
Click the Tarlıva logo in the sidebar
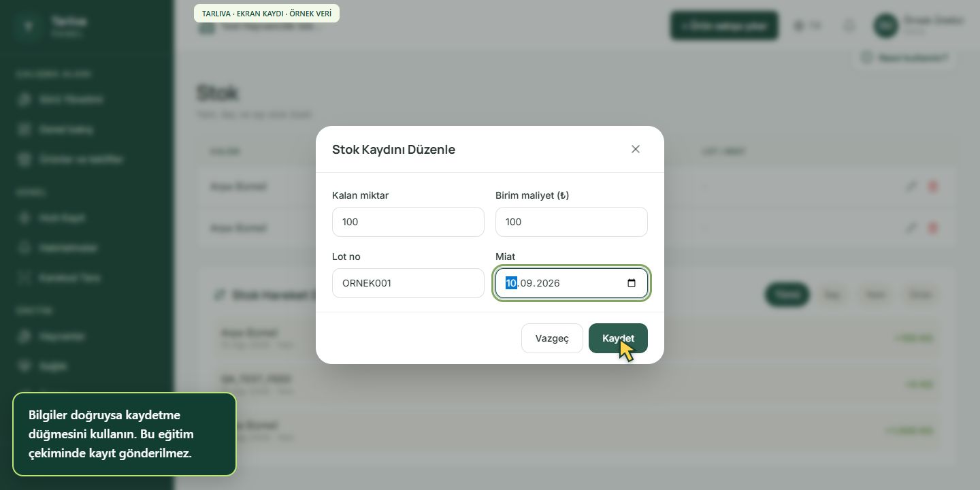click(x=29, y=26)
